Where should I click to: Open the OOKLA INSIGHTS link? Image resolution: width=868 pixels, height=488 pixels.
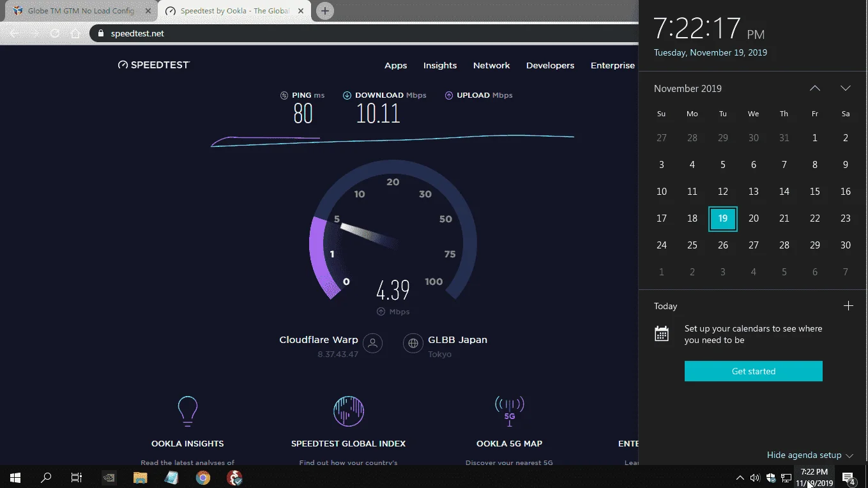(187, 443)
